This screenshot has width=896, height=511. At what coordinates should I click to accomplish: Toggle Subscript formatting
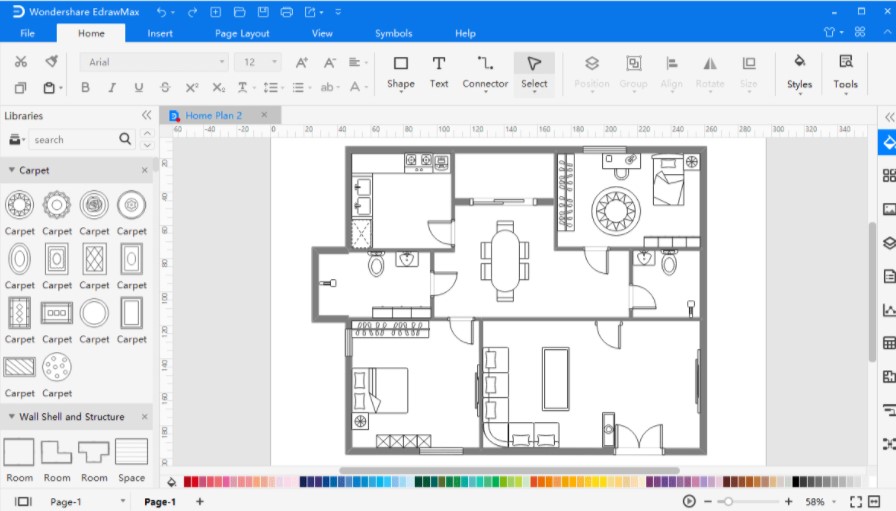(218, 87)
